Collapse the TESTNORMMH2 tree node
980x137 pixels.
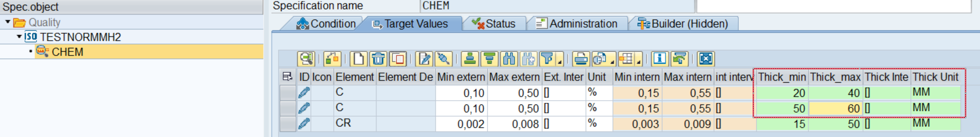(19, 36)
